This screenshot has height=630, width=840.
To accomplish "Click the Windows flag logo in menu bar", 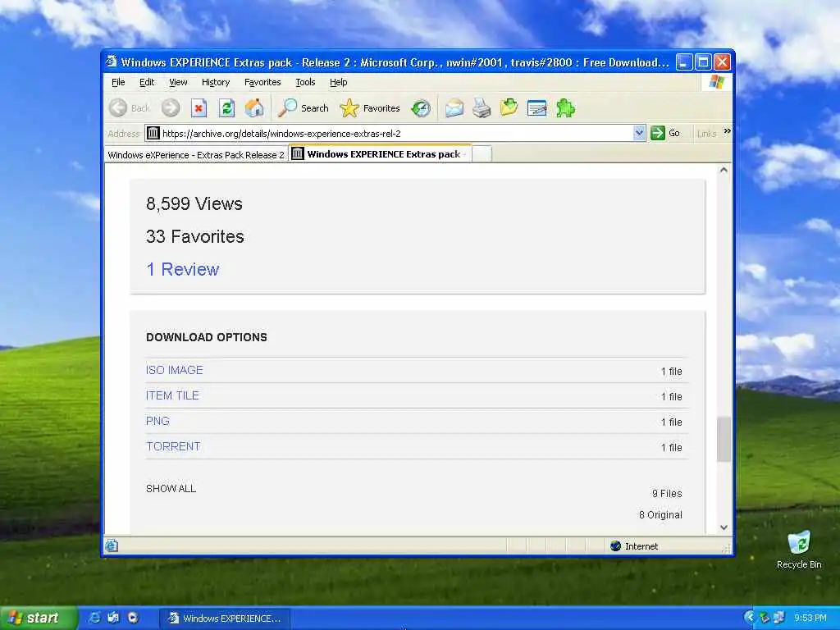I will point(716,82).
